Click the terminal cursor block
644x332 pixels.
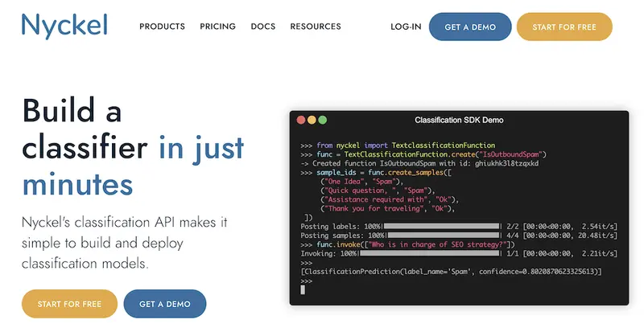click(303, 289)
